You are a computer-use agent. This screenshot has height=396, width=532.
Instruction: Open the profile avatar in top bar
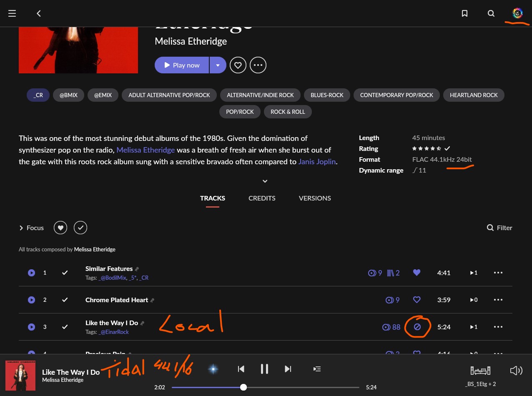click(x=517, y=13)
